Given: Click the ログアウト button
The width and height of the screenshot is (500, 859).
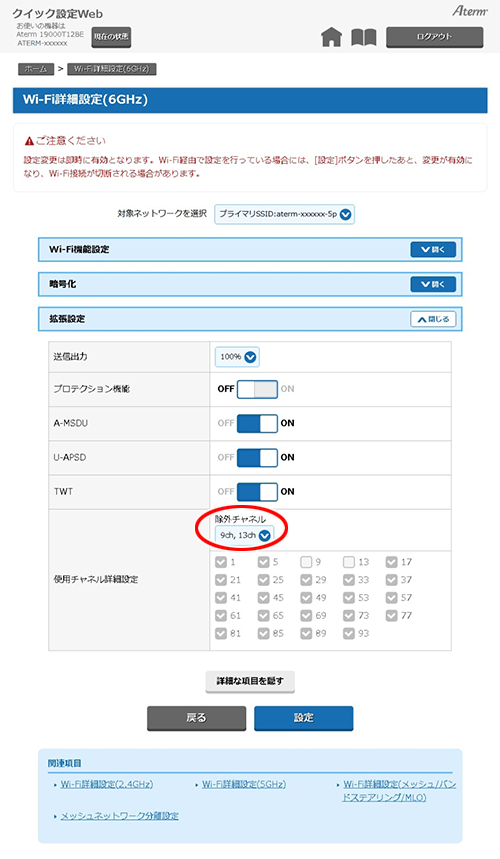Looking at the screenshot, I should pos(435,37).
